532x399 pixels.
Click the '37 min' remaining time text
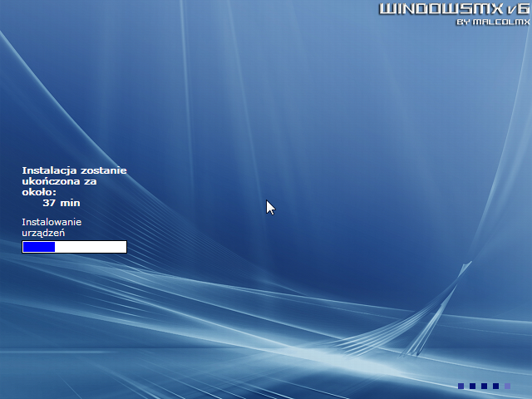(62, 203)
